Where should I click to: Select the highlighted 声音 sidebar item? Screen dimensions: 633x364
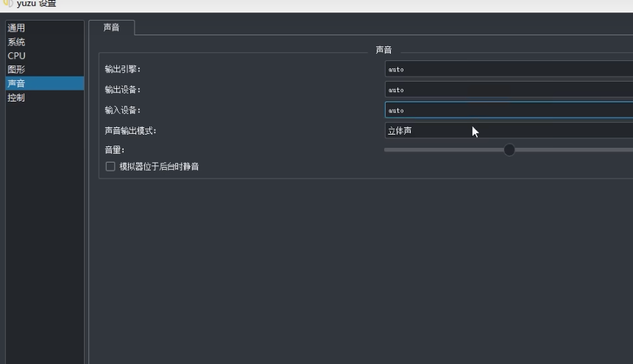tap(16, 84)
